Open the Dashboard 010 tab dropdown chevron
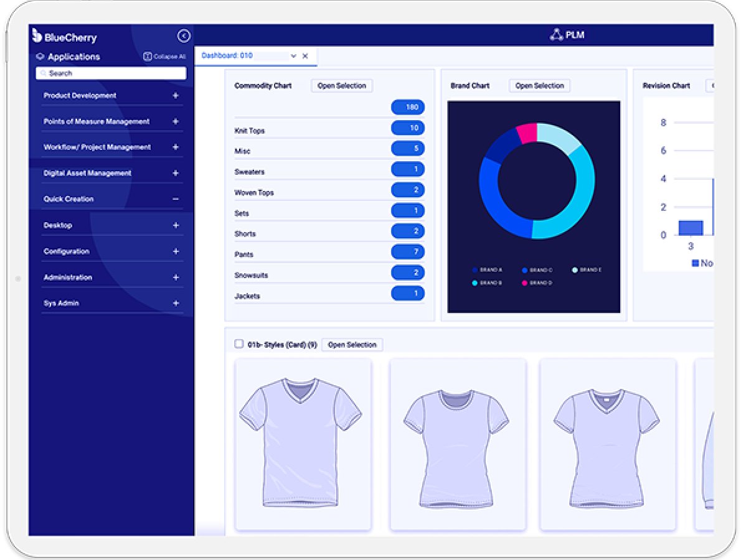Screen dimensions: 741x560 pos(293,56)
